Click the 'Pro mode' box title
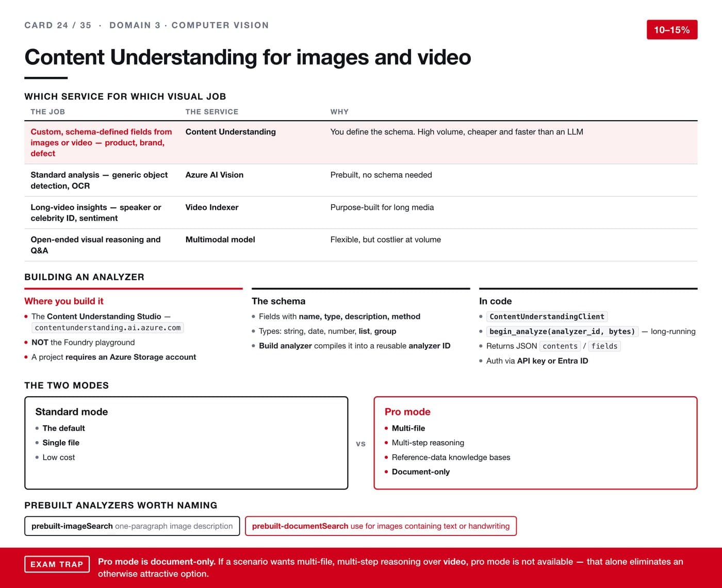The height and width of the screenshot is (588, 722). (407, 412)
